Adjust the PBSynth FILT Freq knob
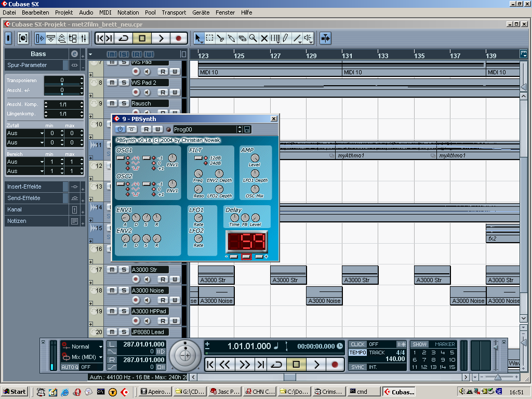Image resolution: width=532 pixels, height=399 pixels. [198, 174]
